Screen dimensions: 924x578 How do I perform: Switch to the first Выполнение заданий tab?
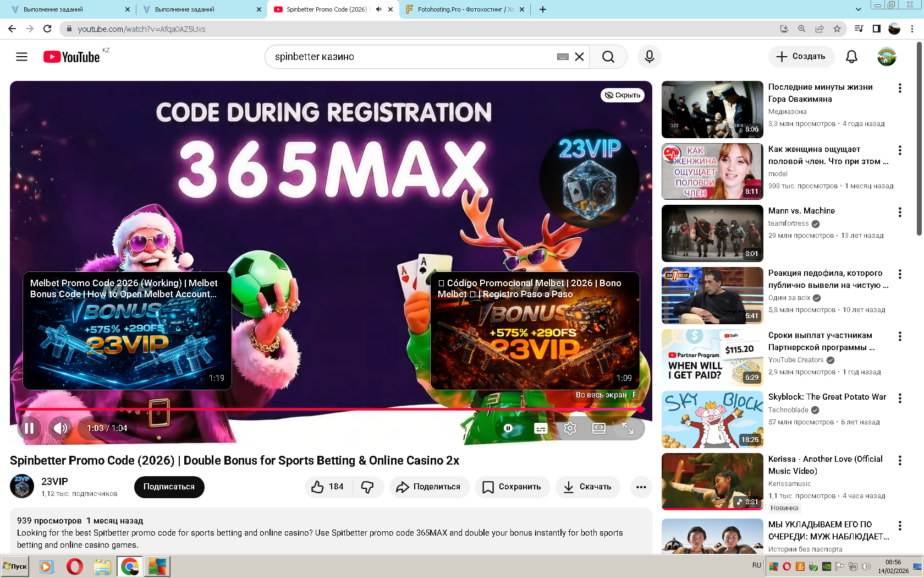tap(70, 9)
